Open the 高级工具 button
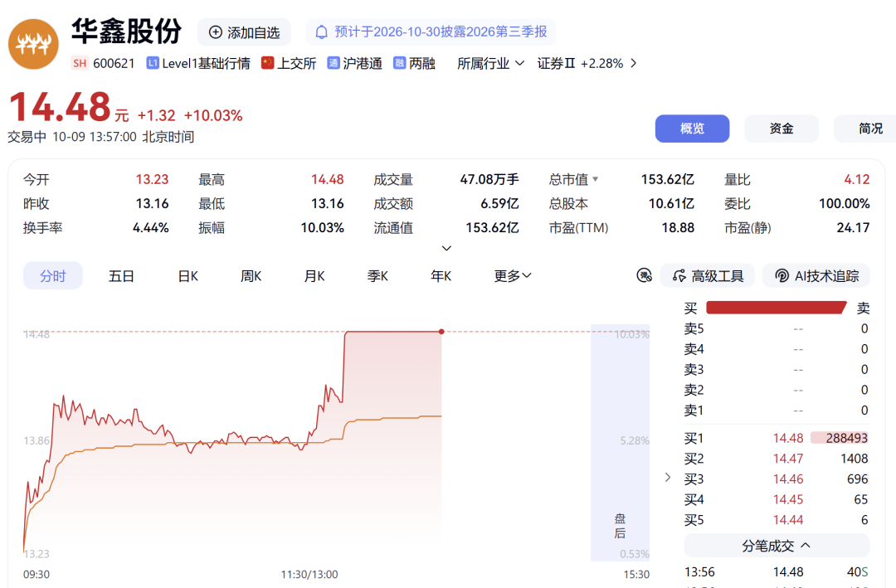Image resolution: width=896 pixels, height=588 pixels. [x=708, y=276]
